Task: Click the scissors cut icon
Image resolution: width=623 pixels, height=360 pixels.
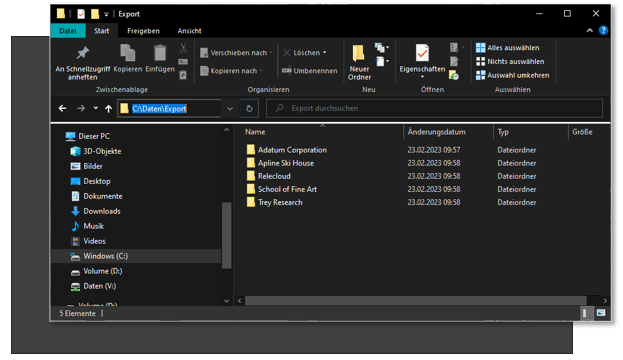Action: [x=183, y=48]
